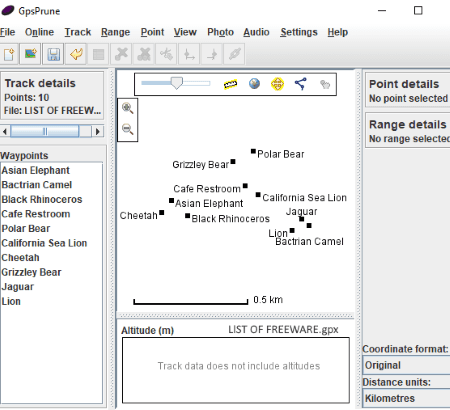This screenshot has width=450, height=410.
Task: Click the new/open file toolbar icon
Action: tap(9, 54)
